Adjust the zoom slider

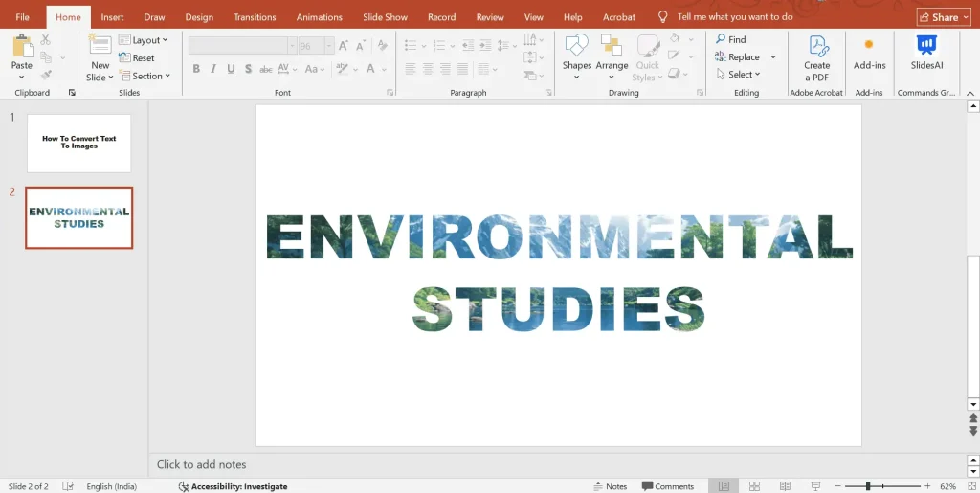point(868,486)
